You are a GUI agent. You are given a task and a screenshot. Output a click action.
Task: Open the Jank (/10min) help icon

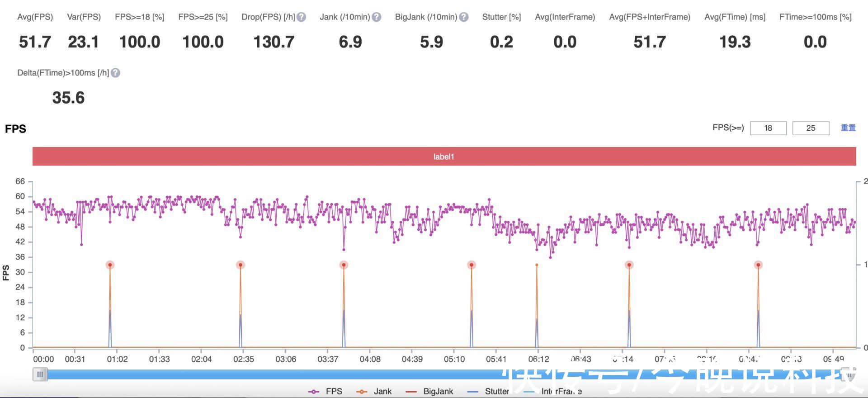pyautogui.click(x=376, y=17)
